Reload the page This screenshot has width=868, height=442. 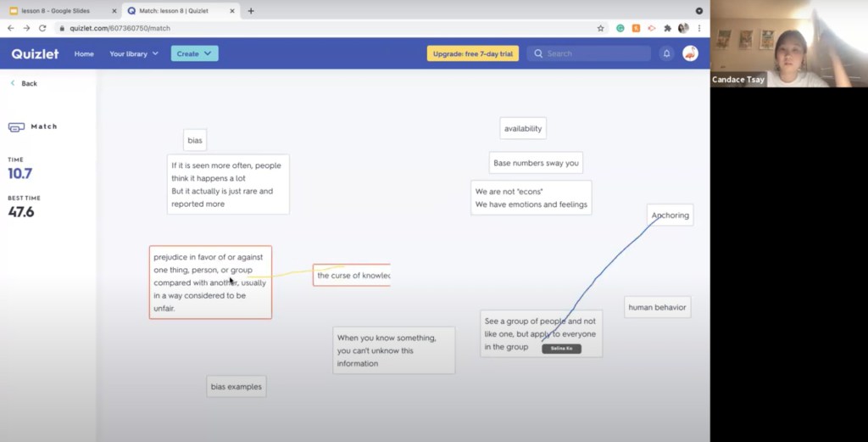click(x=42, y=28)
